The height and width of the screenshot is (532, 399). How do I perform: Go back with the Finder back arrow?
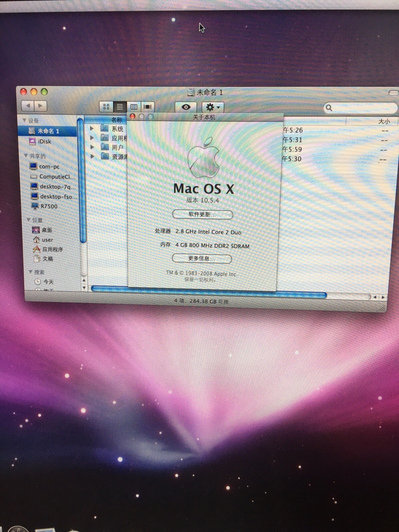(28, 106)
